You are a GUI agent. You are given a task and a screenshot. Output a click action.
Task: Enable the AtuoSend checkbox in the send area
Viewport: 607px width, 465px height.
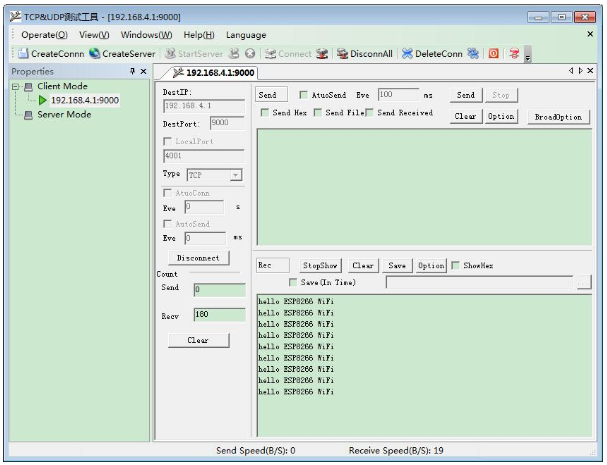coord(304,95)
